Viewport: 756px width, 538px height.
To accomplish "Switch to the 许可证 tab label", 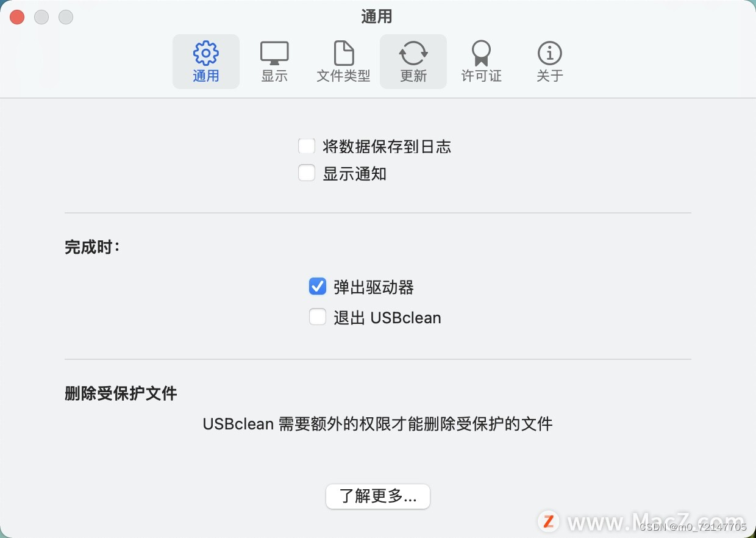I will (x=482, y=76).
